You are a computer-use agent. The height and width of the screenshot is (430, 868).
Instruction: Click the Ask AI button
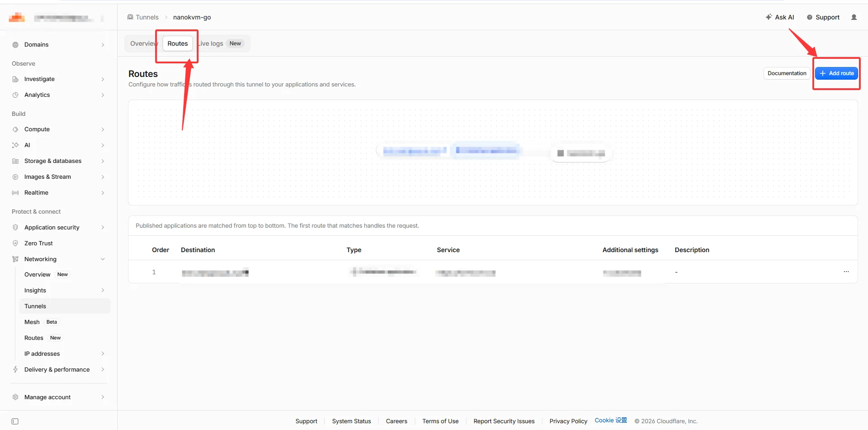780,17
